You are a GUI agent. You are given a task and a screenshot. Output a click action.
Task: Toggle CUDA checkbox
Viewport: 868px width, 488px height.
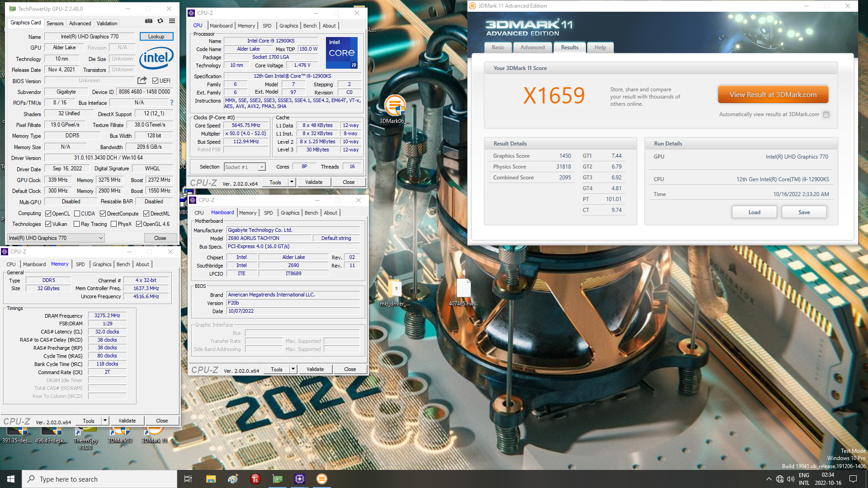(x=77, y=213)
